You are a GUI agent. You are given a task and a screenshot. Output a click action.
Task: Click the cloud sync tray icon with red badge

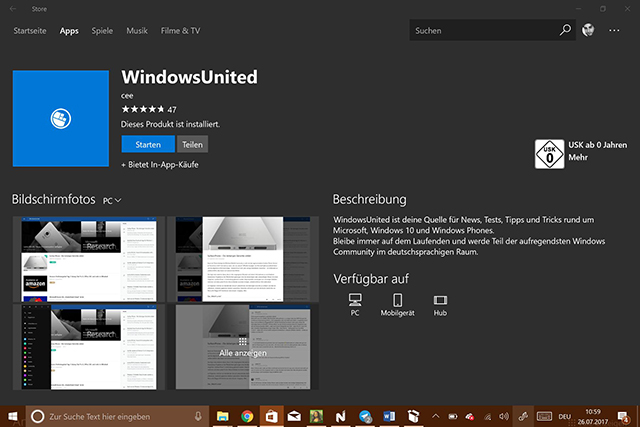(x=470, y=416)
